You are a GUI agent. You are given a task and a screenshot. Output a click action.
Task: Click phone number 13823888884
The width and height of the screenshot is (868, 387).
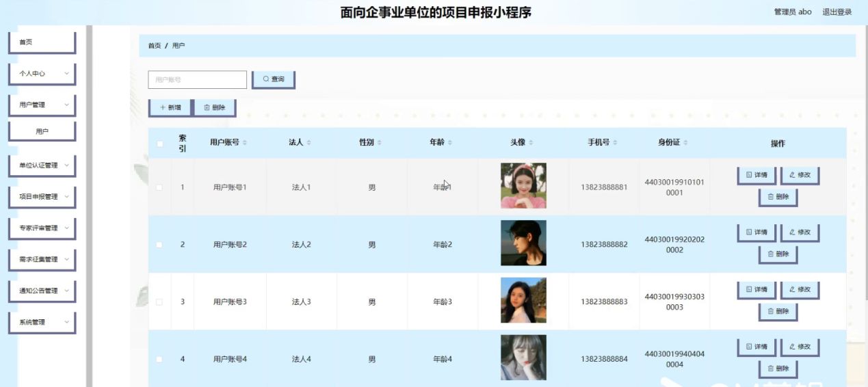pyautogui.click(x=604, y=360)
